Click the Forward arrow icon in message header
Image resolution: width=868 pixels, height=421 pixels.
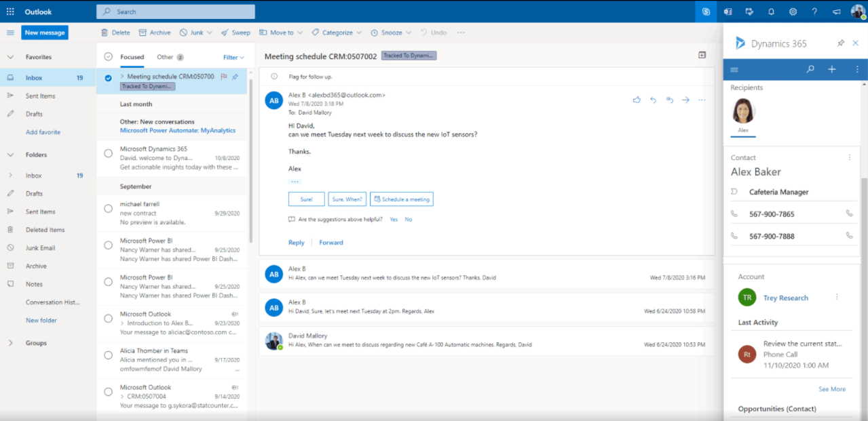(685, 100)
